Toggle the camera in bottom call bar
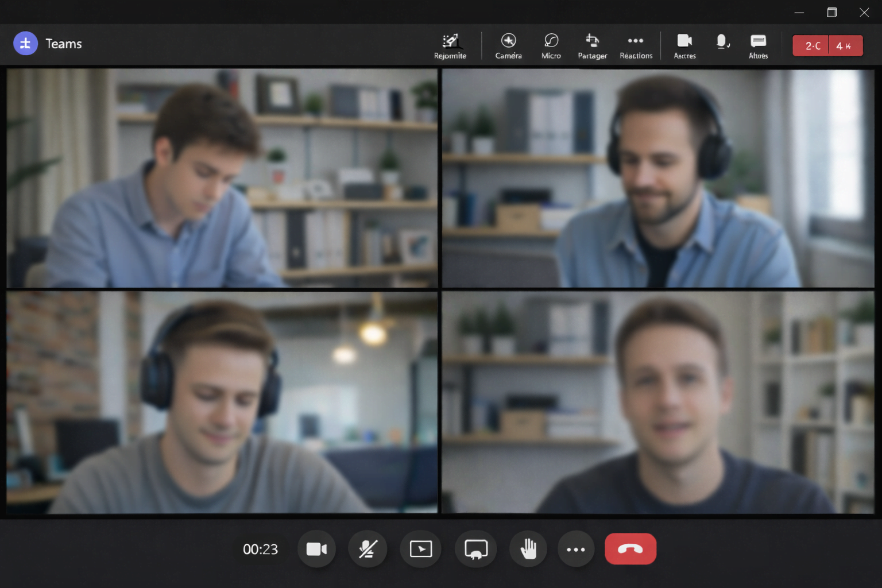This screenshot has width=882, height=588. [x=316, y=550]
